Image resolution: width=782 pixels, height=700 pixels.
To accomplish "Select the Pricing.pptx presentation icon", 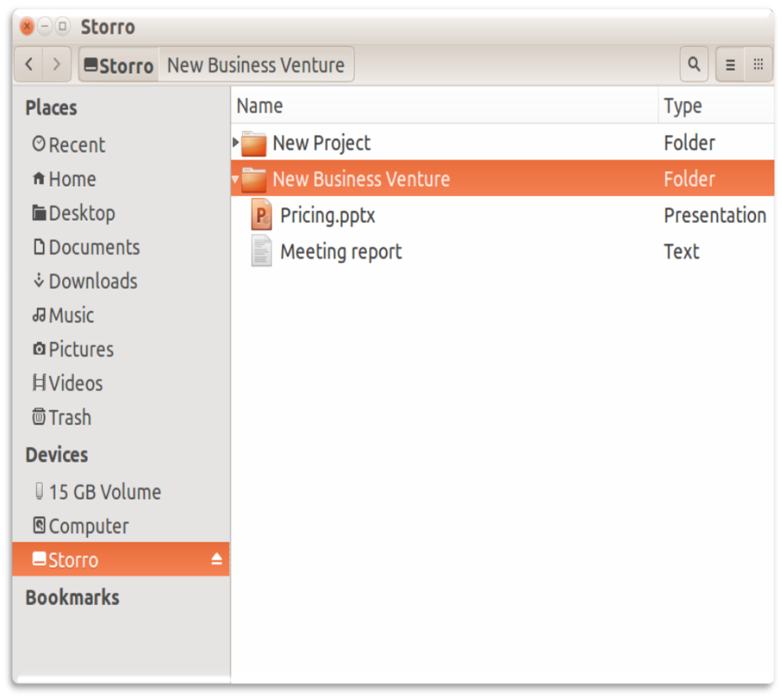I will pos(262,214).
